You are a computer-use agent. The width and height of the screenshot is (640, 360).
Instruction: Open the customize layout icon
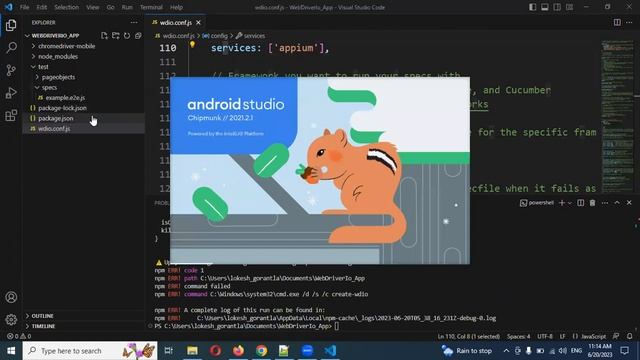[x=569, y=7]
